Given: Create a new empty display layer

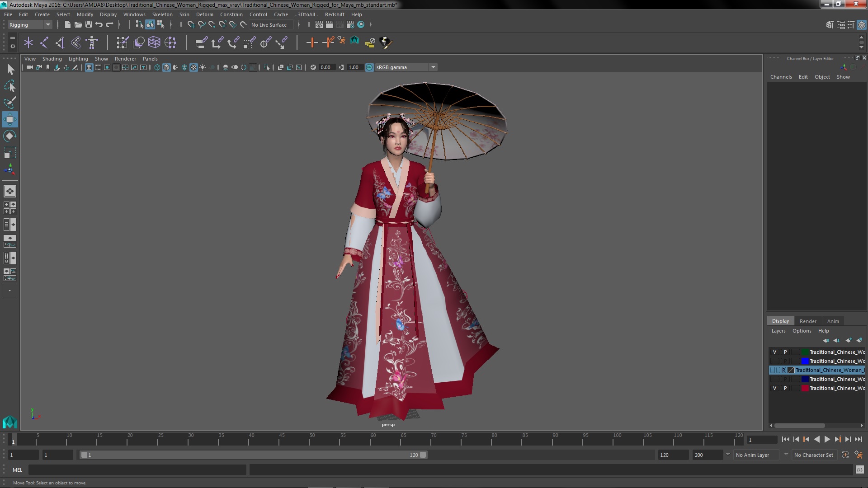Looking at the screenshot, I should [849, 340].
